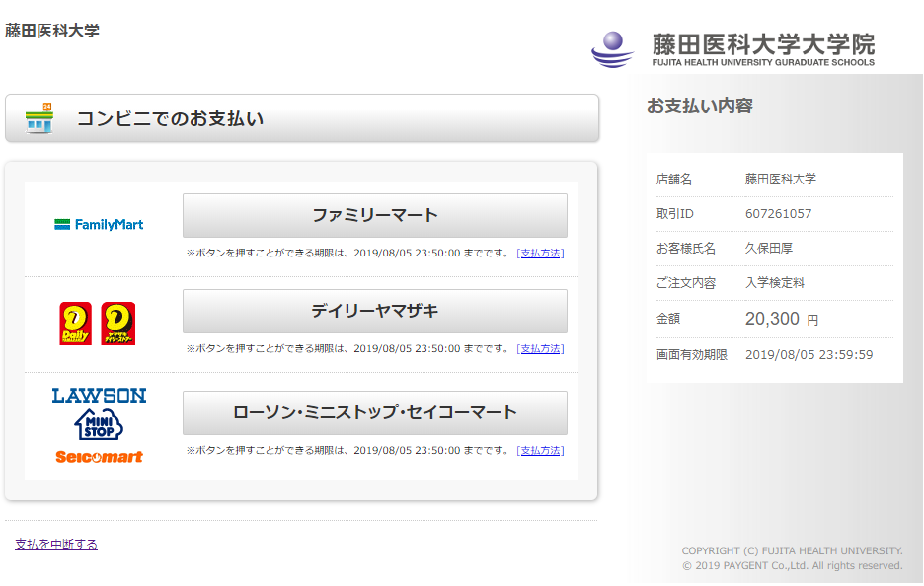924x586 pixels.
Task: Click the LAWSON logo
Action: (x=99, y=396)
